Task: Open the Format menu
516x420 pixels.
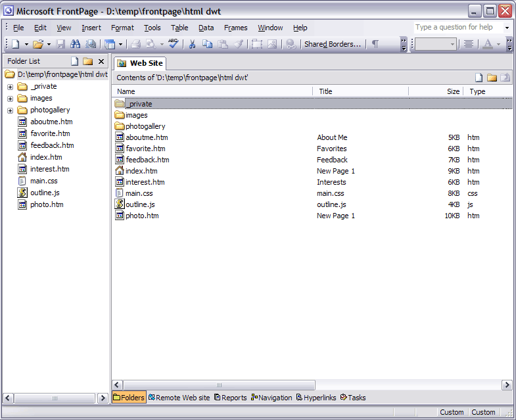Action: pos(122,28)
